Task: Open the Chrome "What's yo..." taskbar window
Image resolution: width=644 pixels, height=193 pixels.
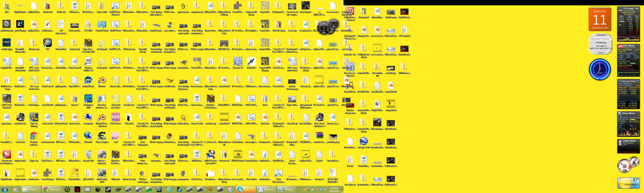Action: point(52,189)
